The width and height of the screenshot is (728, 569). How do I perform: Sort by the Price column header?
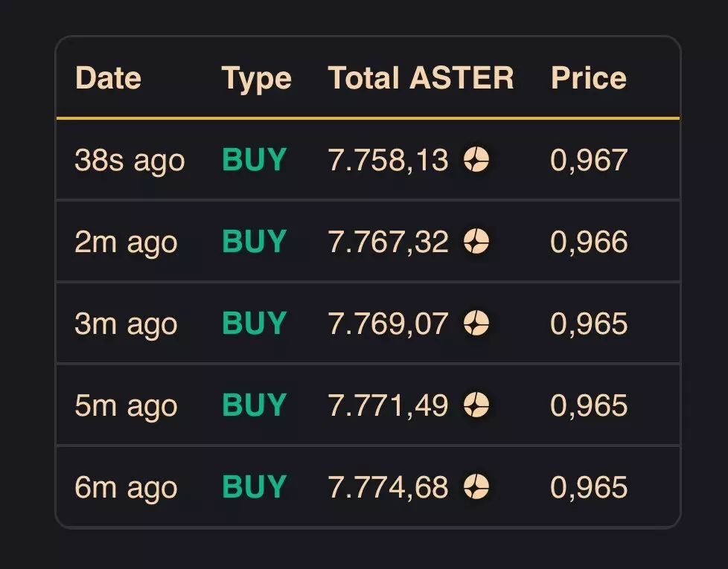(588, 78)
